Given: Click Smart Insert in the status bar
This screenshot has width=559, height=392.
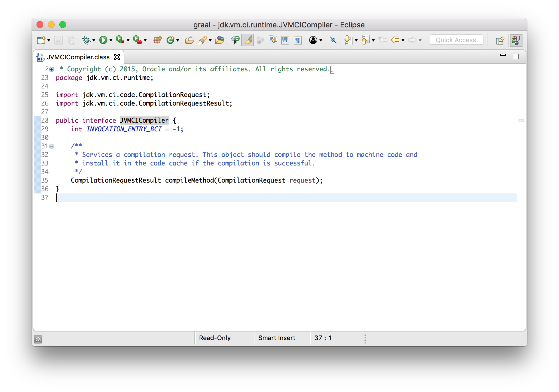Looking at the screenshot, I should tap(277, 338).
